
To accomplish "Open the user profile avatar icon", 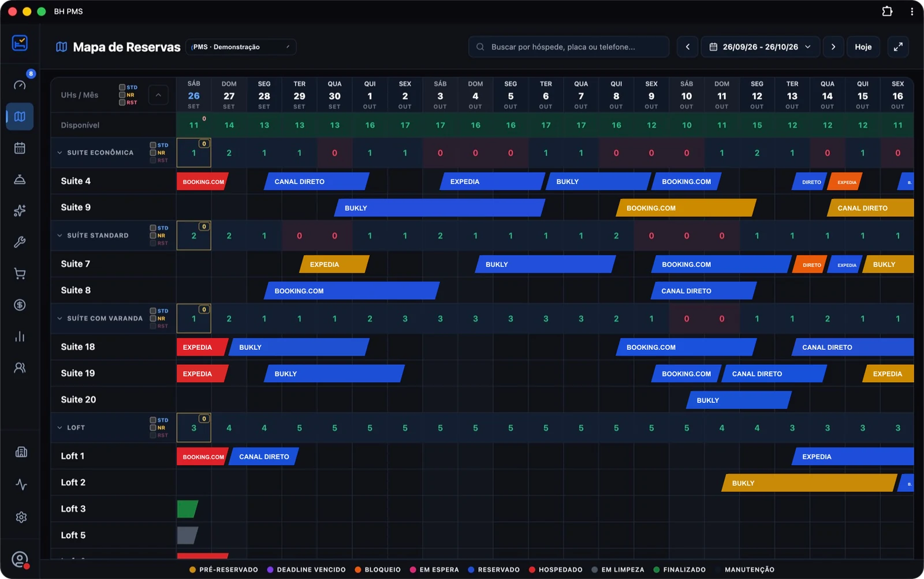I will [x=20, y=559].
